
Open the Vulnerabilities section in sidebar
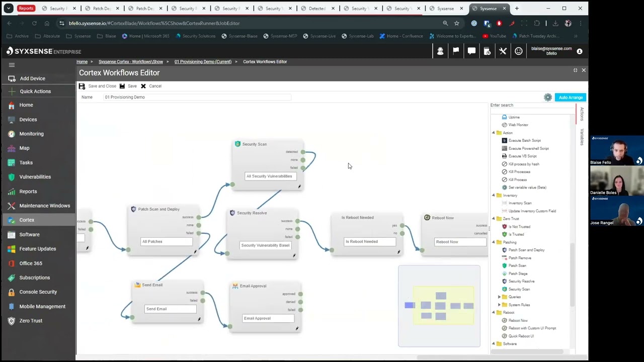(x=35, y=177)
